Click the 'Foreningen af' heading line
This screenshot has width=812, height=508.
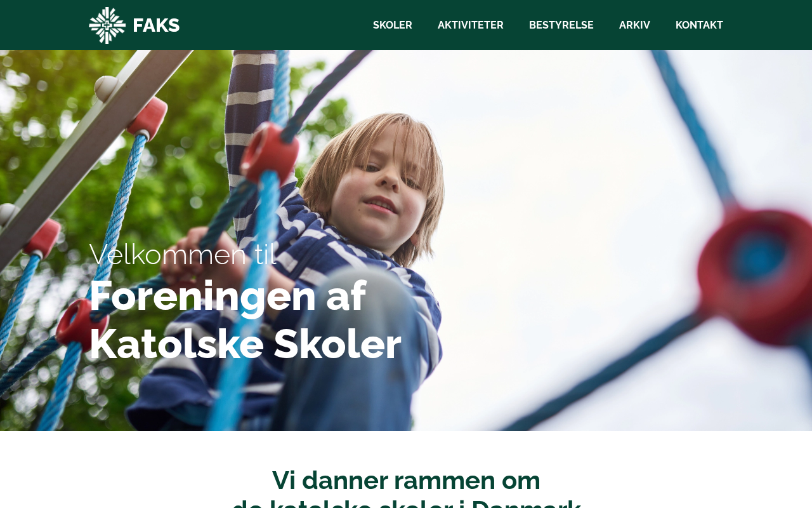coord(228,296)
